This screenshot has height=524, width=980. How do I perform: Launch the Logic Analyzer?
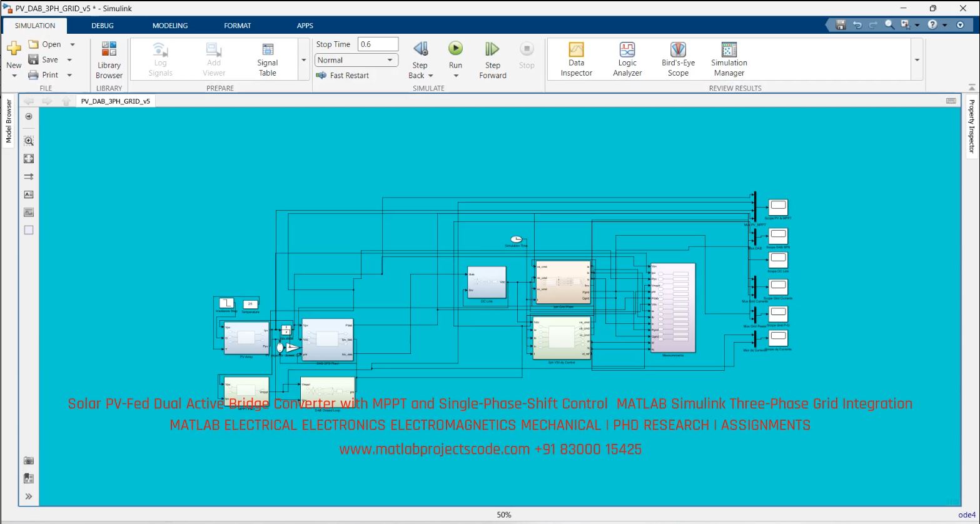(x=627, y=59)
